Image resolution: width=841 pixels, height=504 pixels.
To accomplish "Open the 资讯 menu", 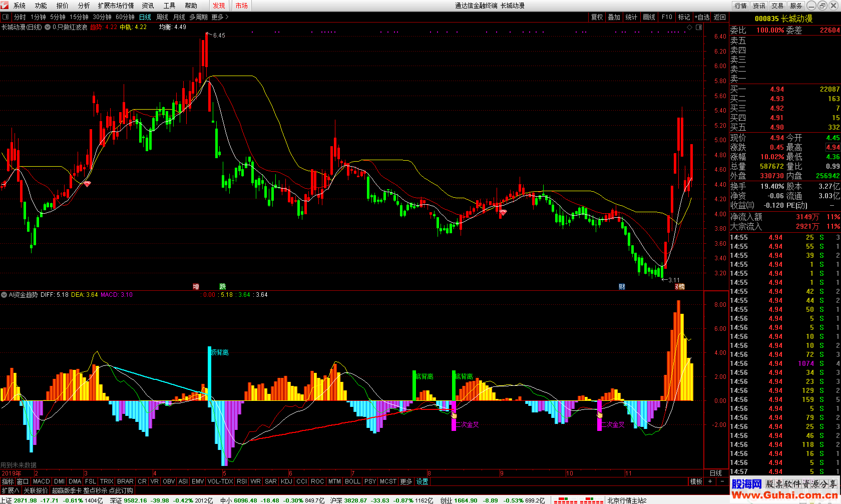I will (x=148, y=6).
